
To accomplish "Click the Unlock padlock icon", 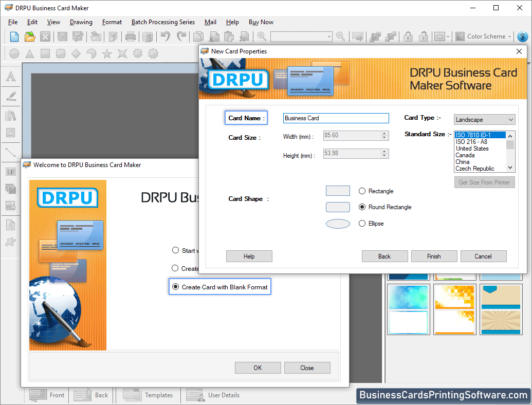I will coord(423,36).
